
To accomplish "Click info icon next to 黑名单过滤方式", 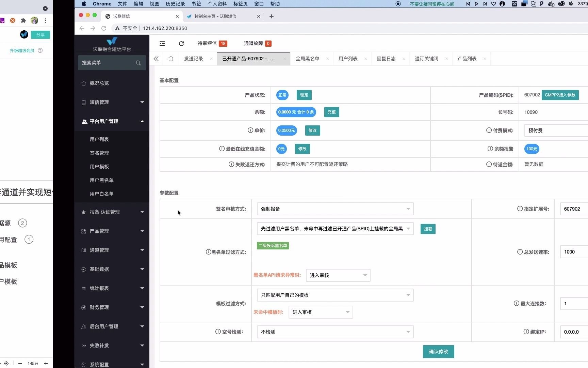I will coord(208,252).
